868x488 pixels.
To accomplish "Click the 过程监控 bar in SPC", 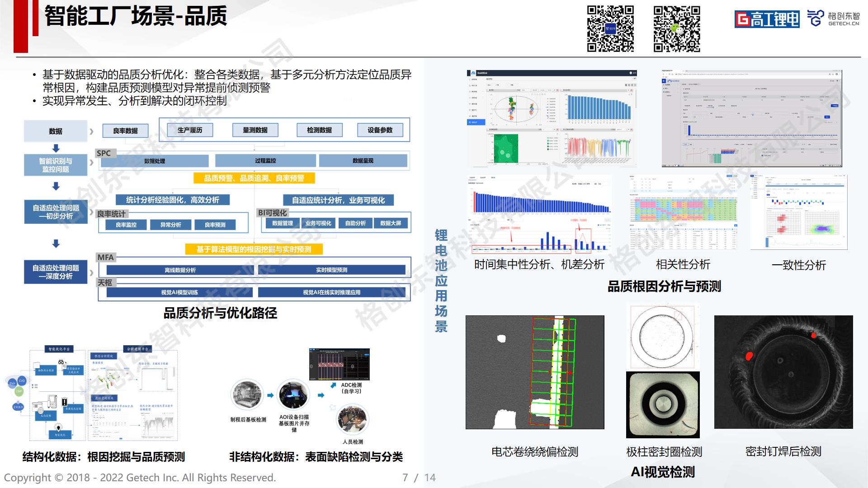I will [x=265, y=160].
